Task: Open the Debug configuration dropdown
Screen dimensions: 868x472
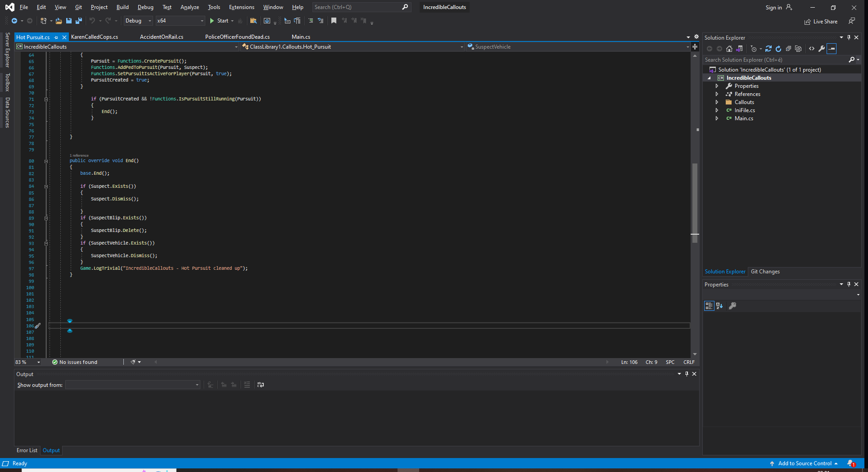Action: click(138, 21)
